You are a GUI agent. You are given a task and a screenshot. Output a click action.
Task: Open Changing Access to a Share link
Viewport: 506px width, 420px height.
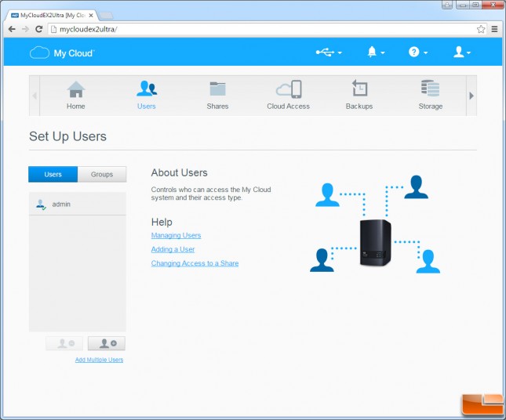point(195,263)
